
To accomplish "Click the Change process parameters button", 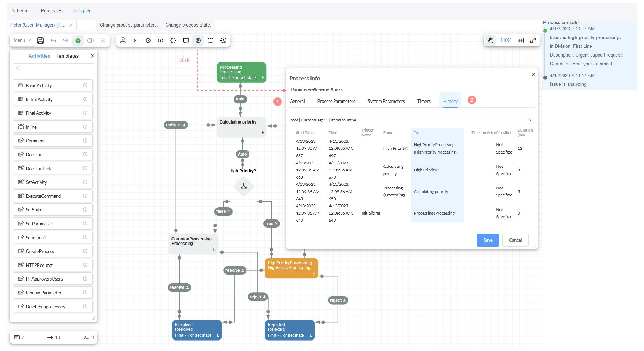I will pos(129,25).
